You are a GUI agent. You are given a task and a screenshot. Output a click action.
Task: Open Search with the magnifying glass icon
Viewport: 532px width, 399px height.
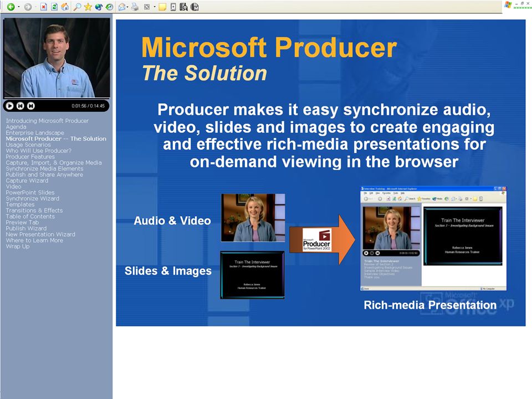(x=78, y=7)
